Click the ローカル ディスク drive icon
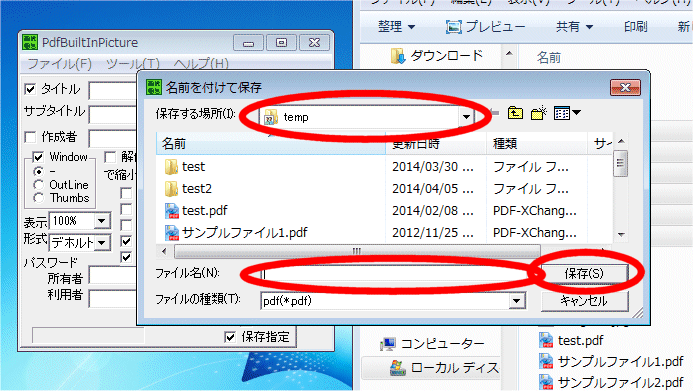693x391 pixels. click(x=398, y=368)
